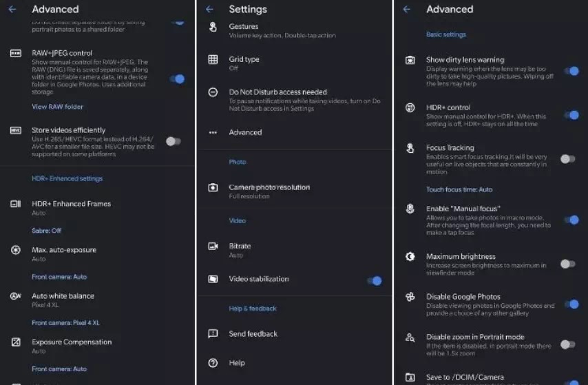The width and height of the screenshot is (588, 385).
Task: Select the HDR+ Enhanced settings header
Action: 67,178
